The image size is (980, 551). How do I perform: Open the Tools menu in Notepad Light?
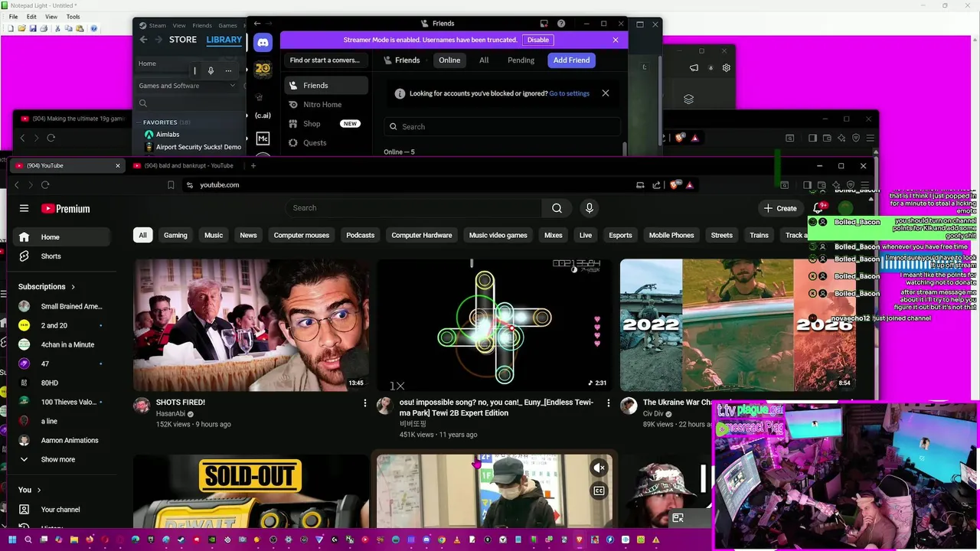click(x=73, y=16)
